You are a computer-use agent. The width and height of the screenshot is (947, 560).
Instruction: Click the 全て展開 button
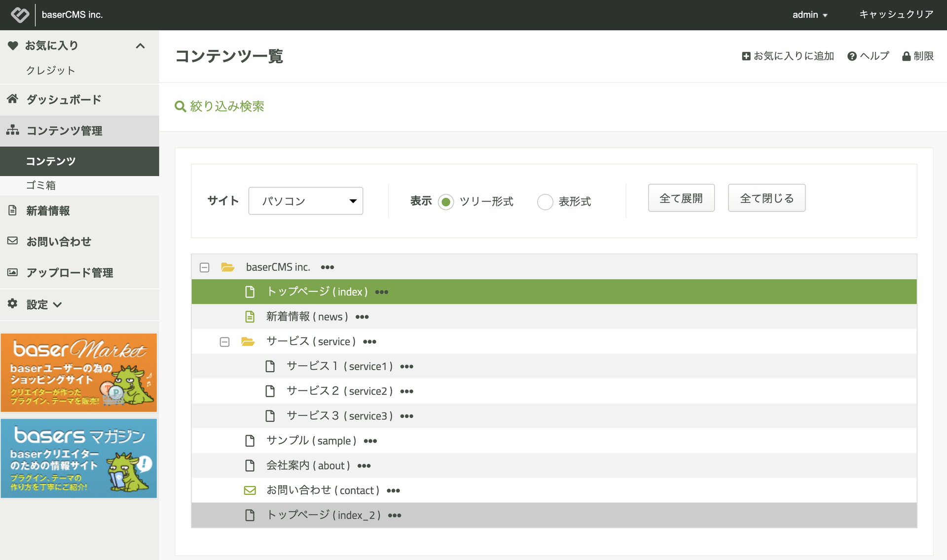pos(681,198)
